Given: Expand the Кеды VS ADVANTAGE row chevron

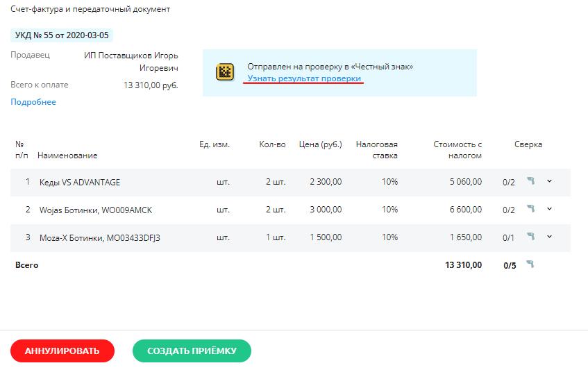Looking at the screenshot, I should click(x=549, y=181).
